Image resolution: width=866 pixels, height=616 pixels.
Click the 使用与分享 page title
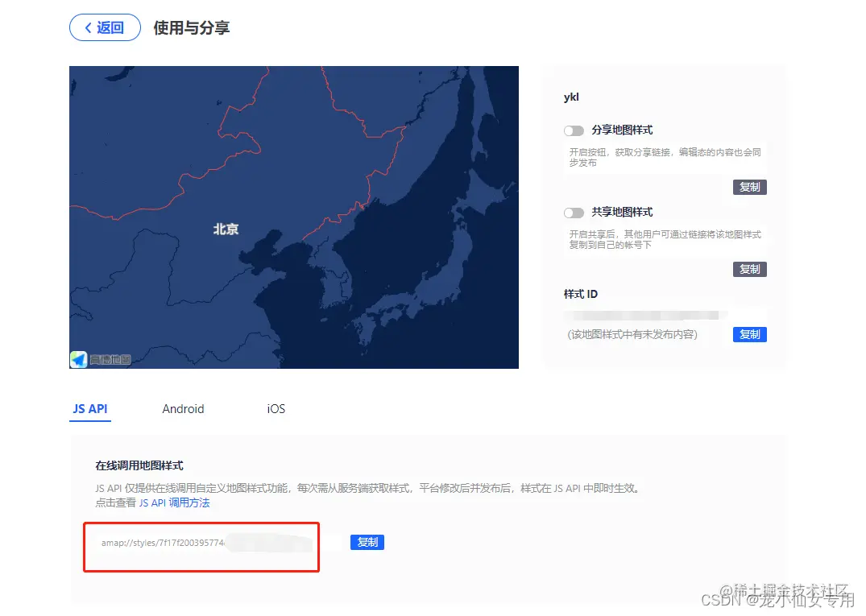coord(190,27)
